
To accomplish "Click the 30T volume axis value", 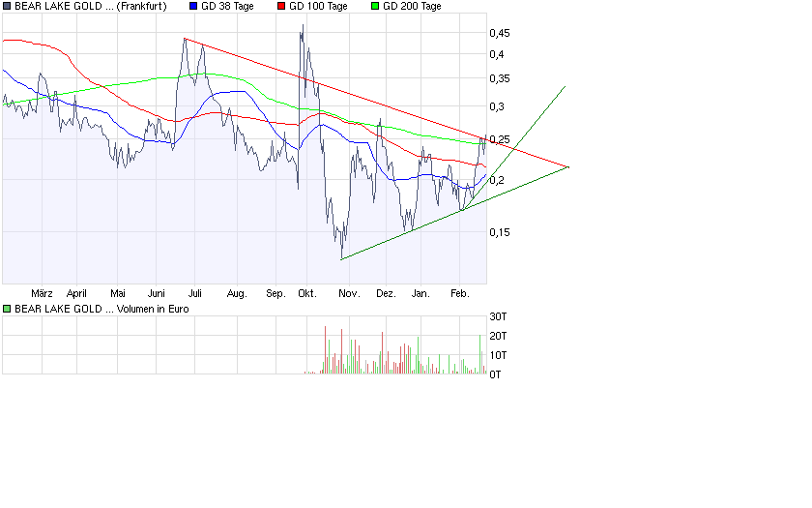I will click(x=498, y=316).
